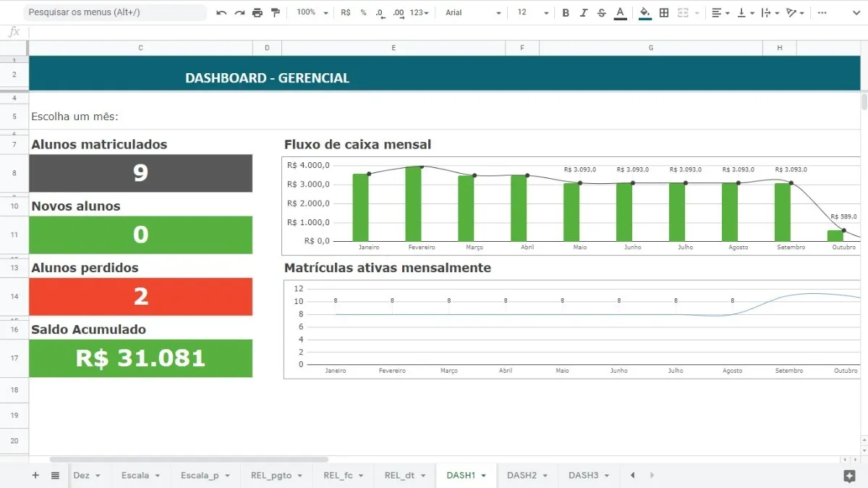The image size is (868, 488).
Task: Click the print icon
Action: pyautogui.click(x=257, y=13)
